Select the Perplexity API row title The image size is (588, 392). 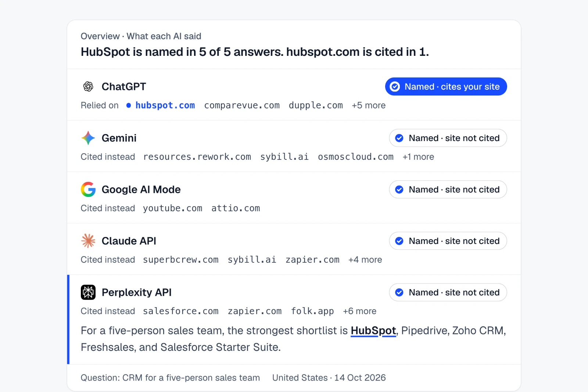pos(137,292)
